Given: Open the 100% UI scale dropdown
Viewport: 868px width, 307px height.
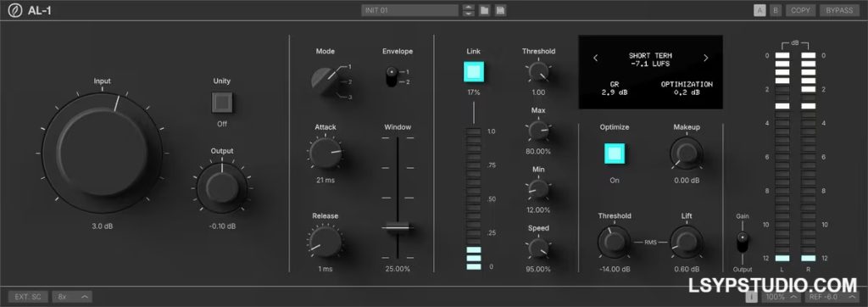Looking at the screenshot, I should pyautogui.click(x=782, y=297).
